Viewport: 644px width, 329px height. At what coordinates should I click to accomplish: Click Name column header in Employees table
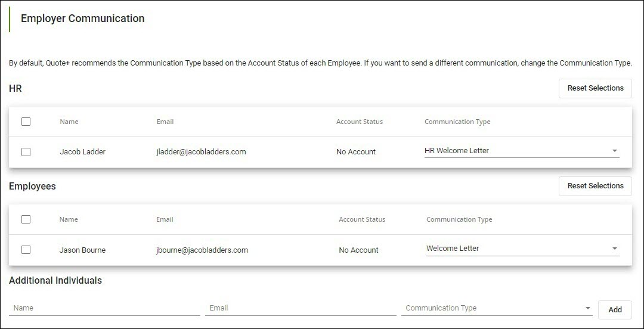point(69,219)
